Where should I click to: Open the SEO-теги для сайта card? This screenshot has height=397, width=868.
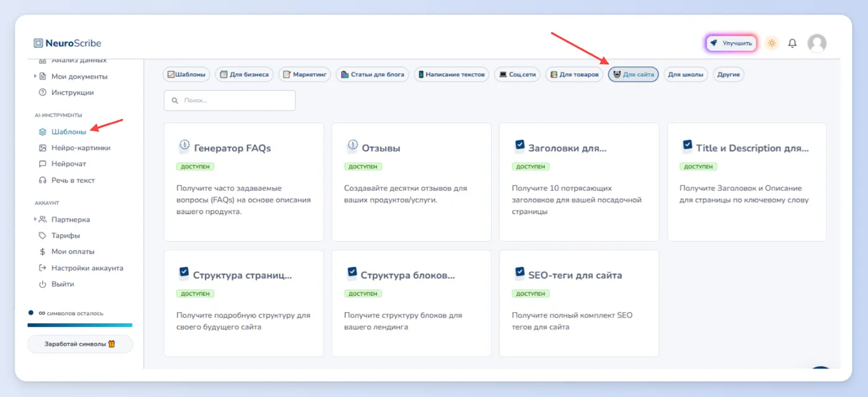pyautogui.click(x=579, y=303)
